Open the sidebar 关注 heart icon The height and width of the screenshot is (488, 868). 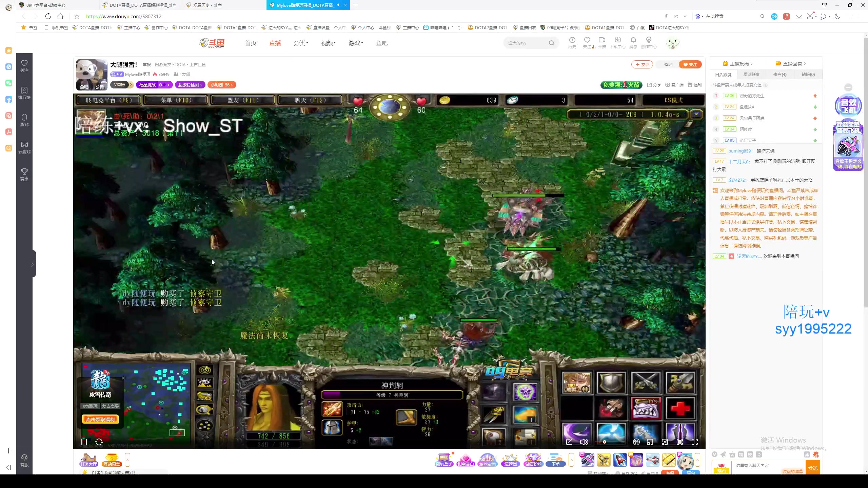point(24,66)
